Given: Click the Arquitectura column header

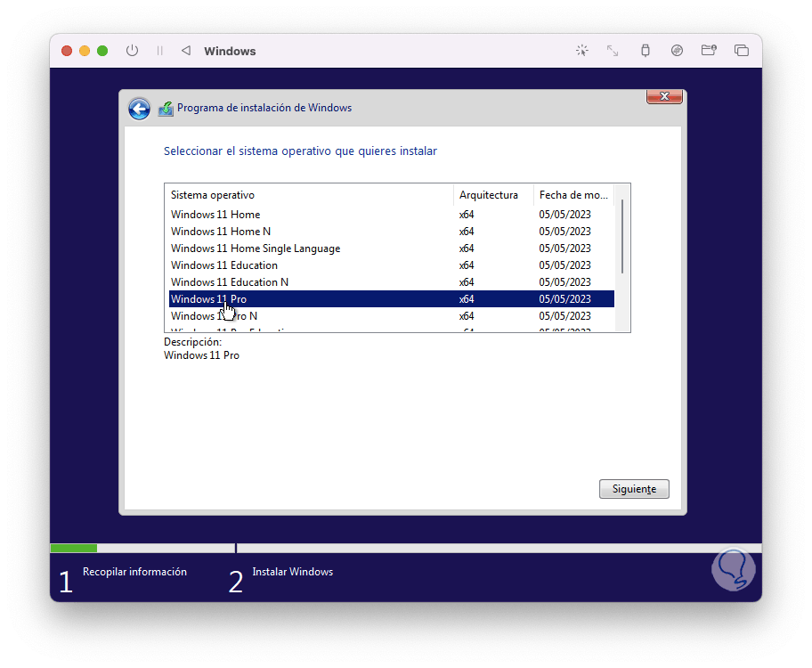Looking at the screenshot, I should [x=493, y=195].
